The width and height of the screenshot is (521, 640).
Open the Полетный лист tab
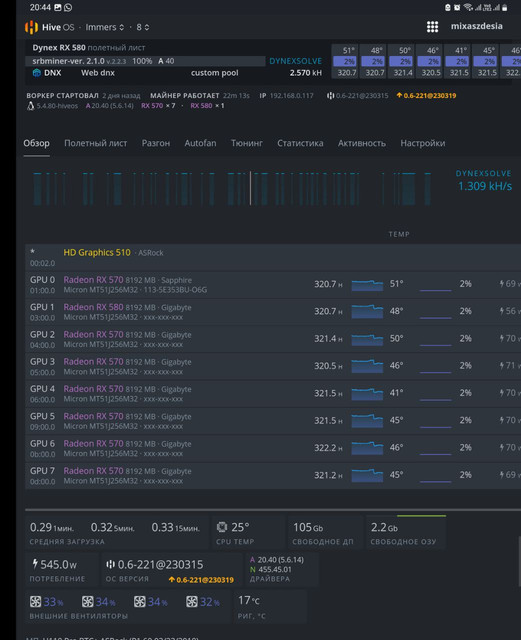pos(96,143)
